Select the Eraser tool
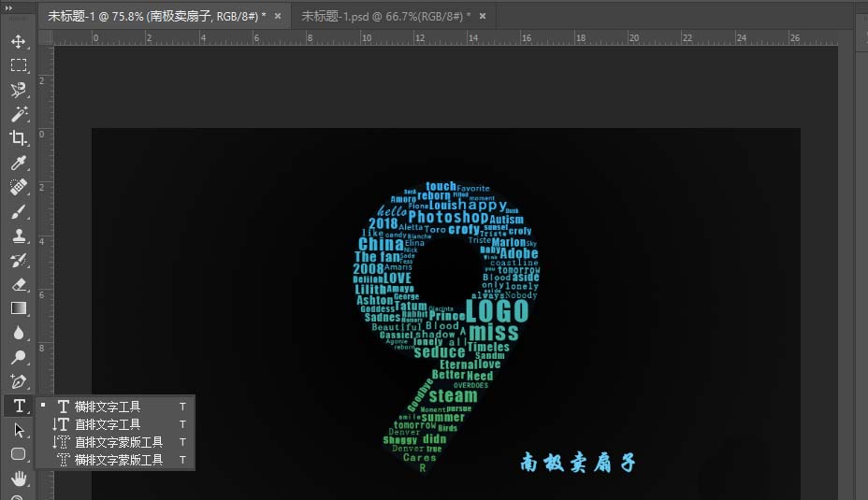This screenshot has width=868, height=500. [x=19, y=284]
